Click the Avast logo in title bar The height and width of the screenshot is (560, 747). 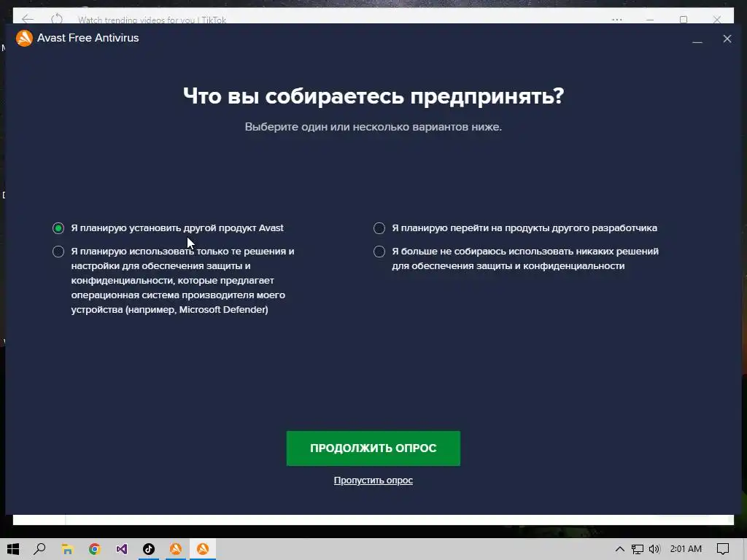(24, 38)
